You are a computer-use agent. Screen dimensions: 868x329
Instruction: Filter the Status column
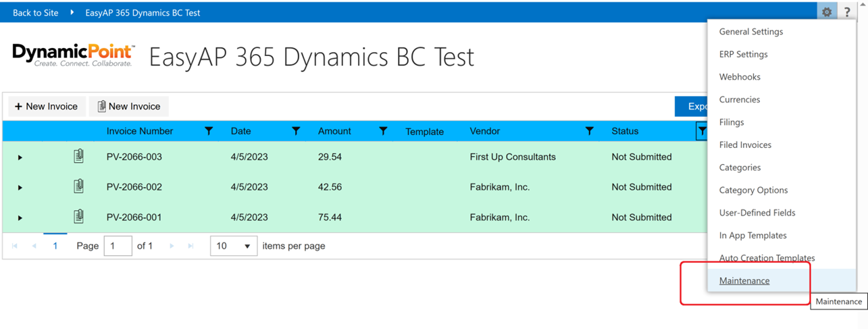tap(702, 131)
